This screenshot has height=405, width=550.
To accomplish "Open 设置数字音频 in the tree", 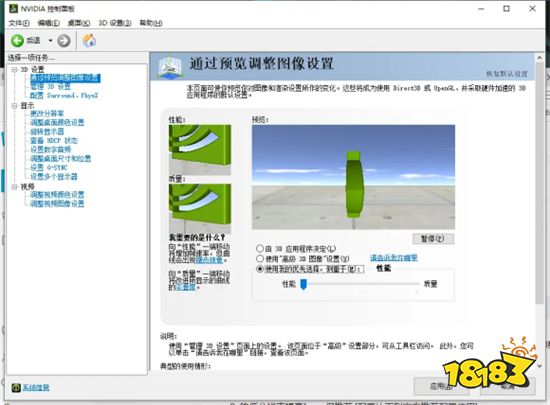I will pos(51,150).
